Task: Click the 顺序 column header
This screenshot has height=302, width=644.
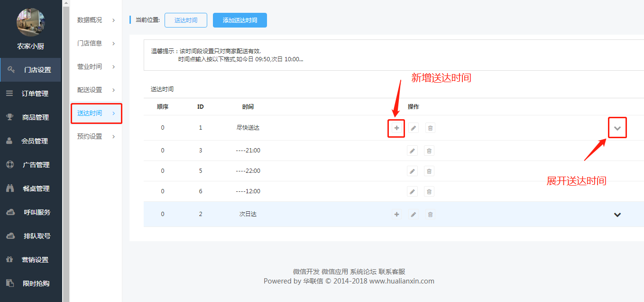Action: point(163,107)
